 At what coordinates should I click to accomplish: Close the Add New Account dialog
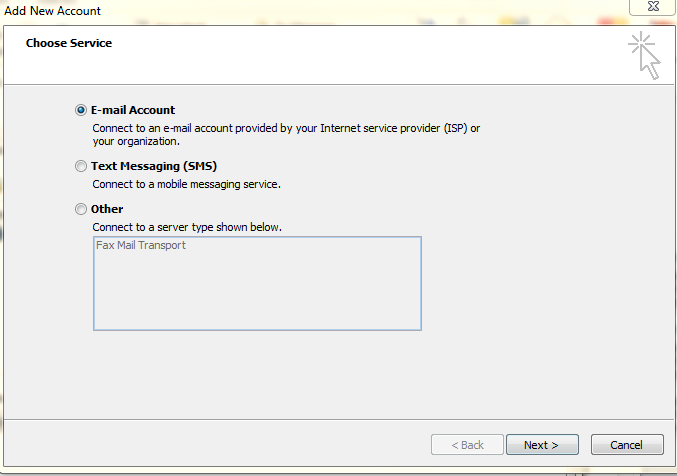653,6
